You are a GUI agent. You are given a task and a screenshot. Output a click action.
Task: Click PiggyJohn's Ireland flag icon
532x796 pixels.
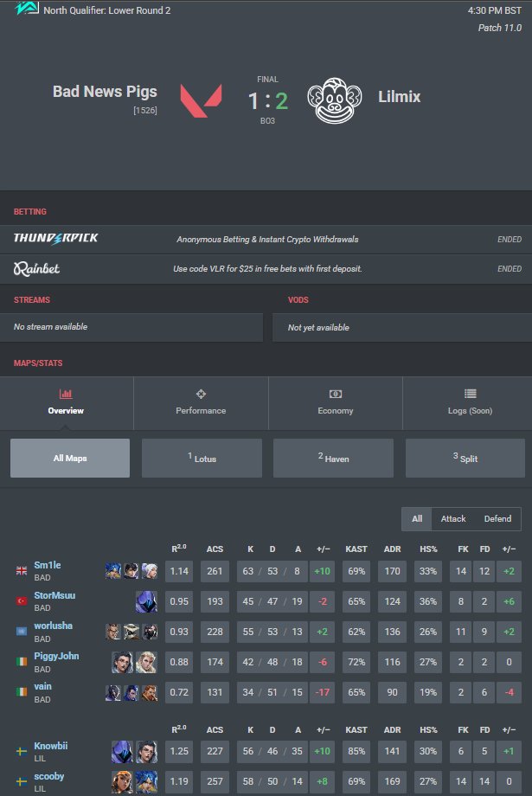point(22,662)
